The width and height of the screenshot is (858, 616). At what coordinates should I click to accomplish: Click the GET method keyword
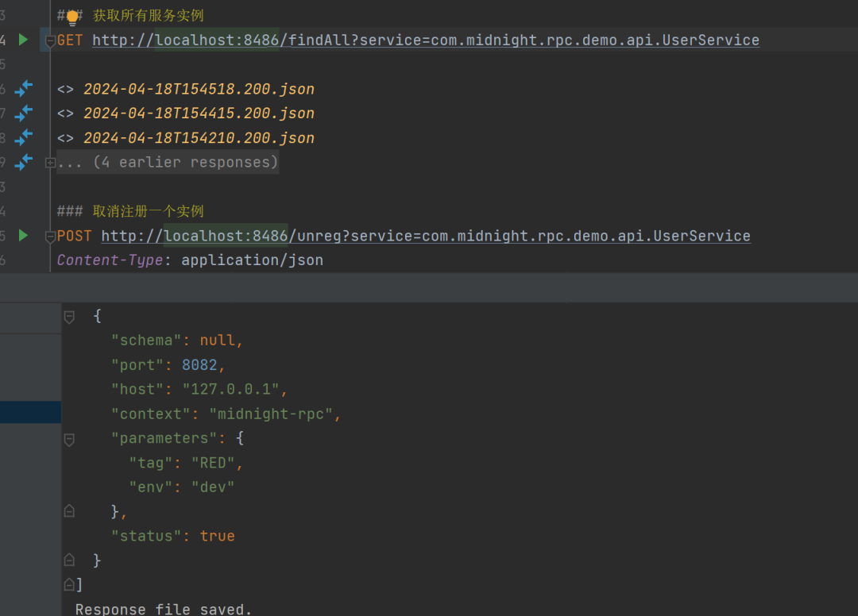pos(70,40)
